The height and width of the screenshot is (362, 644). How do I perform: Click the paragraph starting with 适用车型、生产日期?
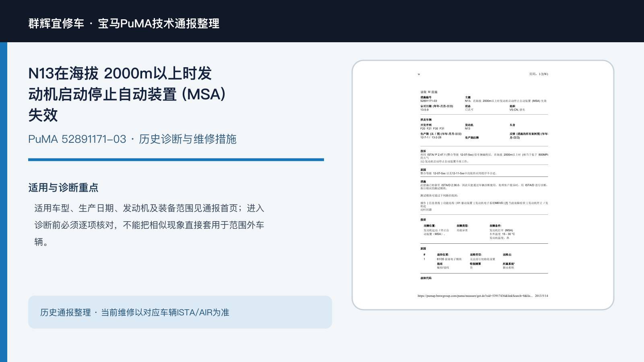149,225
